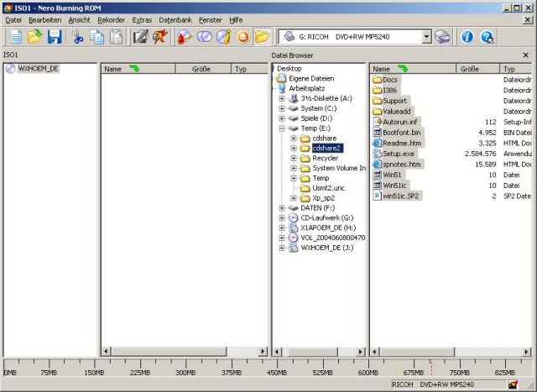This screenshot has height=392, width=537.
Task: Open the Ansicht menu
Action: [79, 20]
